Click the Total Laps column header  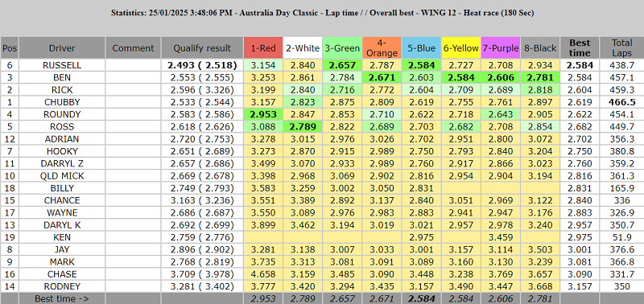[621, 48]
